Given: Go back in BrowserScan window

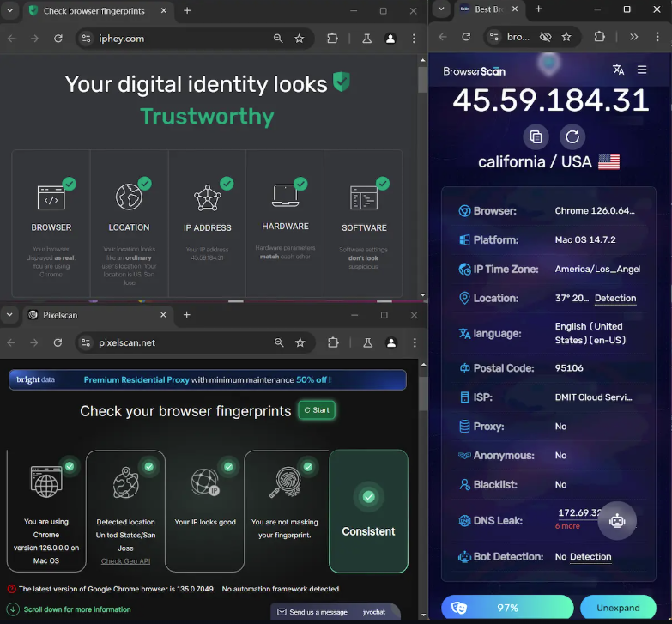Looking at the screenshot, I should (x=443, y=37).
